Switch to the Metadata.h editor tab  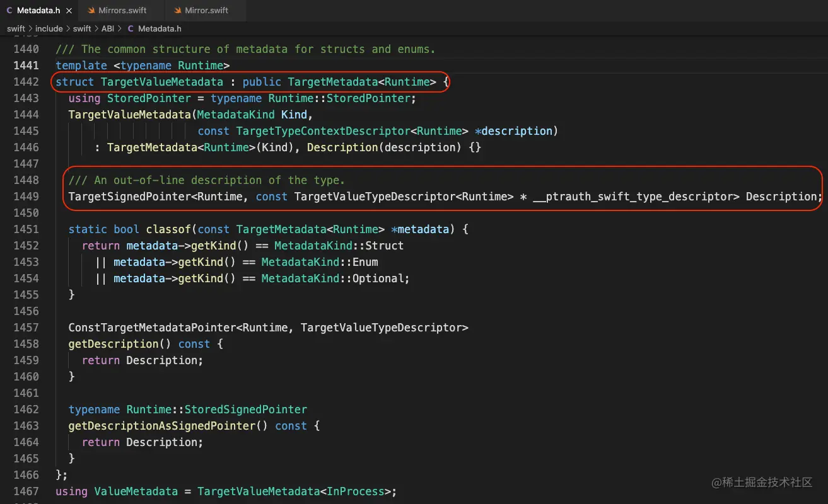38,11
